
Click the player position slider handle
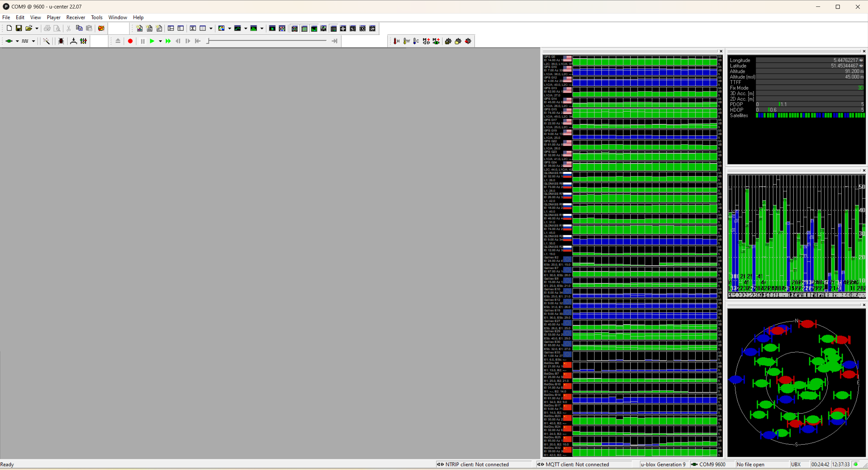208,41
